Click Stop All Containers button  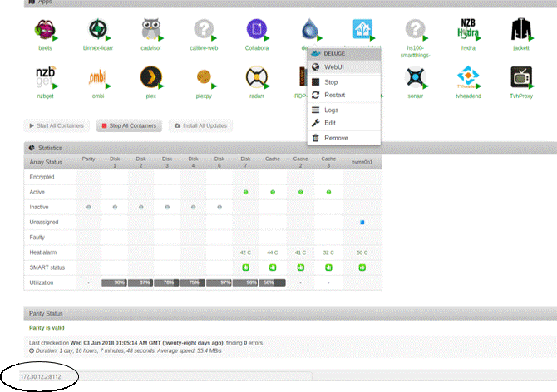pos(130,125)
